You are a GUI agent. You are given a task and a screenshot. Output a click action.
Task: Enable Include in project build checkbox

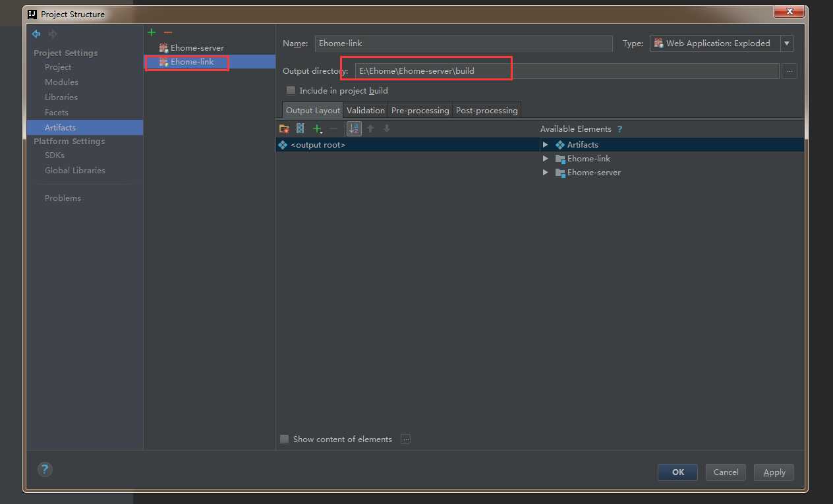291,90
